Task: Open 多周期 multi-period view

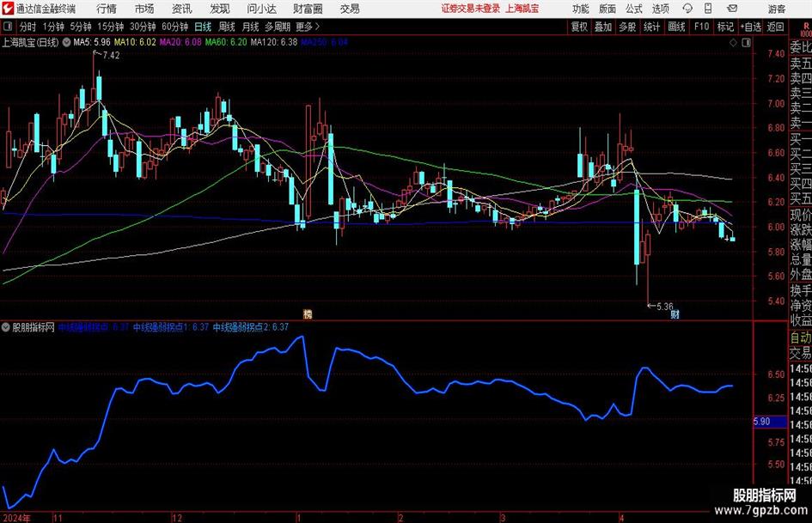Action: [x=278, y=27]
